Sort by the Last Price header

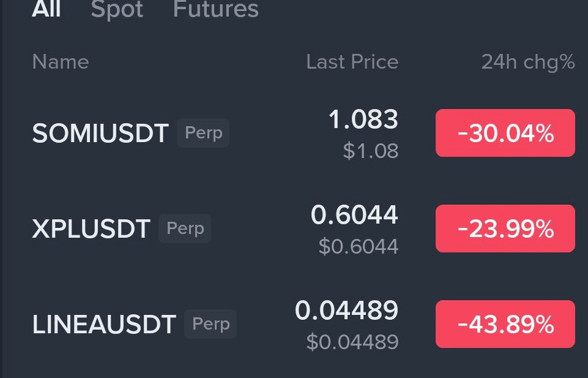pyautogui.click(x=352, y=62)
